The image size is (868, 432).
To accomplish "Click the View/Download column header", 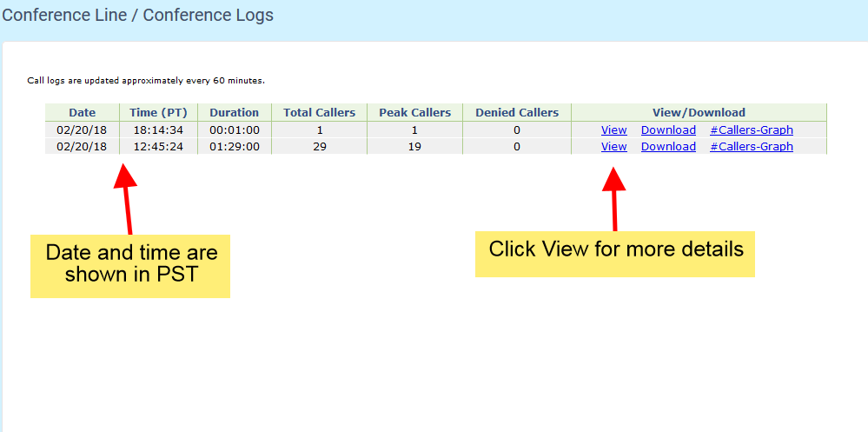I will (x=699, y=112).
